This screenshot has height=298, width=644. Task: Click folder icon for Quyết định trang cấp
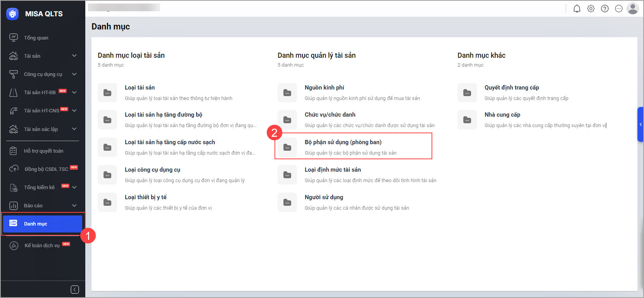pos(467,93)
